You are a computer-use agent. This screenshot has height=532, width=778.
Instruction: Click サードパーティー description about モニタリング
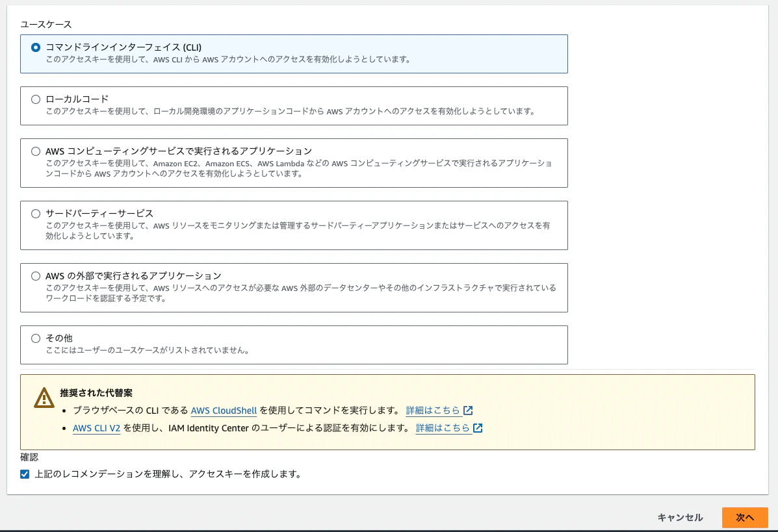298,231
